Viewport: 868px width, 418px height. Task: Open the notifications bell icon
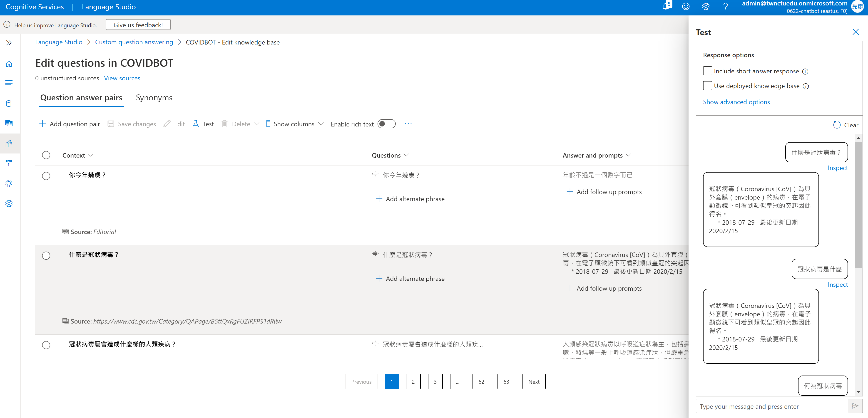(x=667, y=6)
